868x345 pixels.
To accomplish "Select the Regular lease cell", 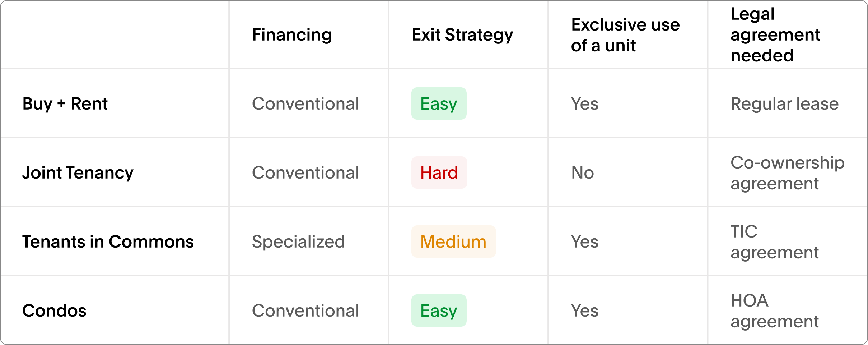I will coord(785,104).
